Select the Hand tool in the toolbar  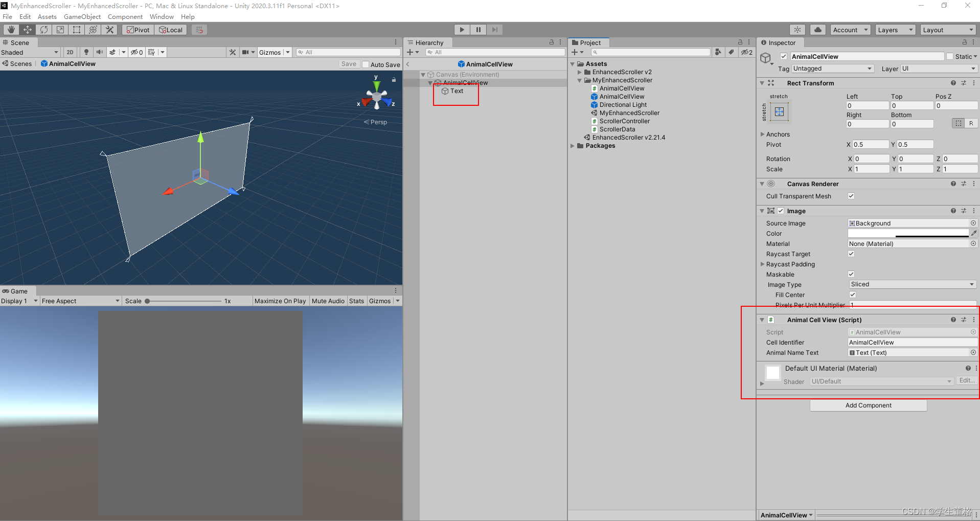click(x=10, y=29)
